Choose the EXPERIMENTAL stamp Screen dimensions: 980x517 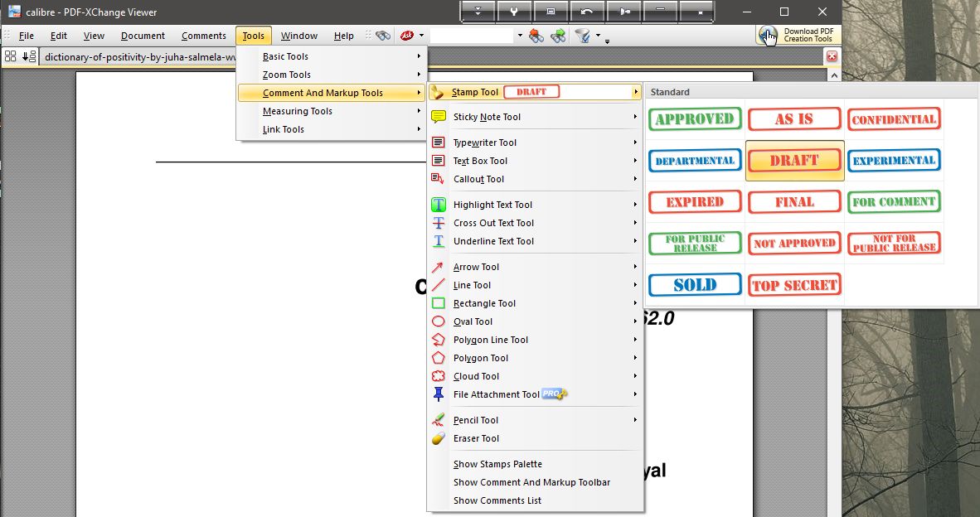tap(894, 161)
